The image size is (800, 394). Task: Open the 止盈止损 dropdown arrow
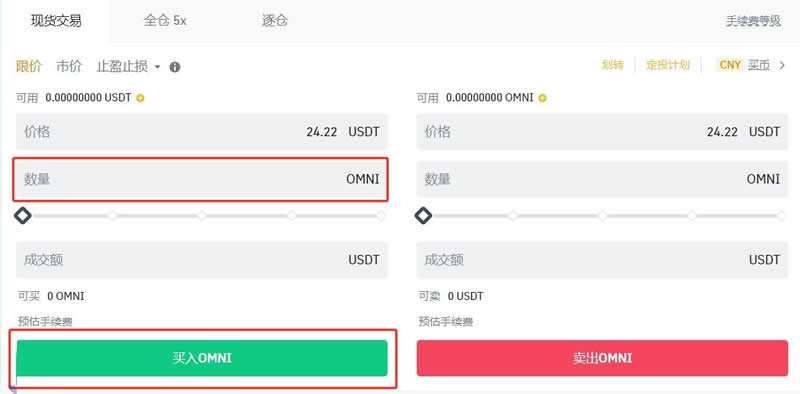coord(157,67)
